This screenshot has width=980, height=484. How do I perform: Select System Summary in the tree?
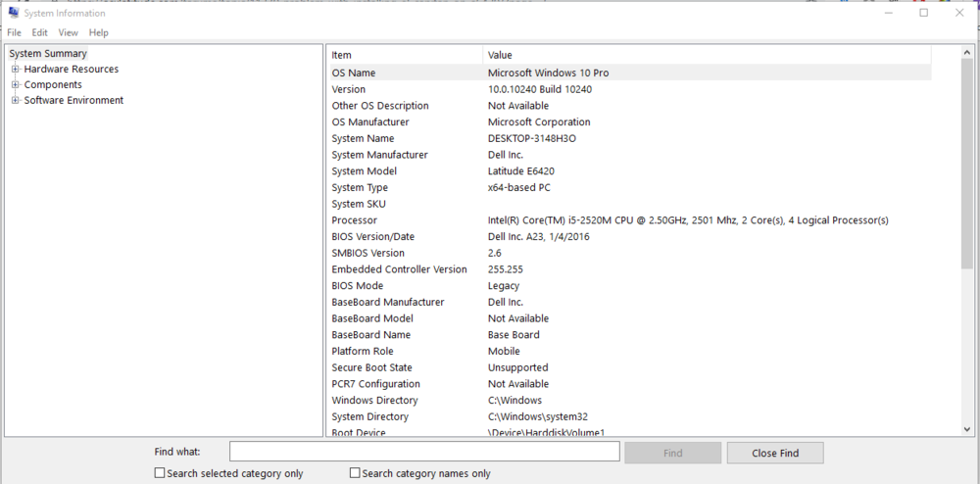pos(48,54)
